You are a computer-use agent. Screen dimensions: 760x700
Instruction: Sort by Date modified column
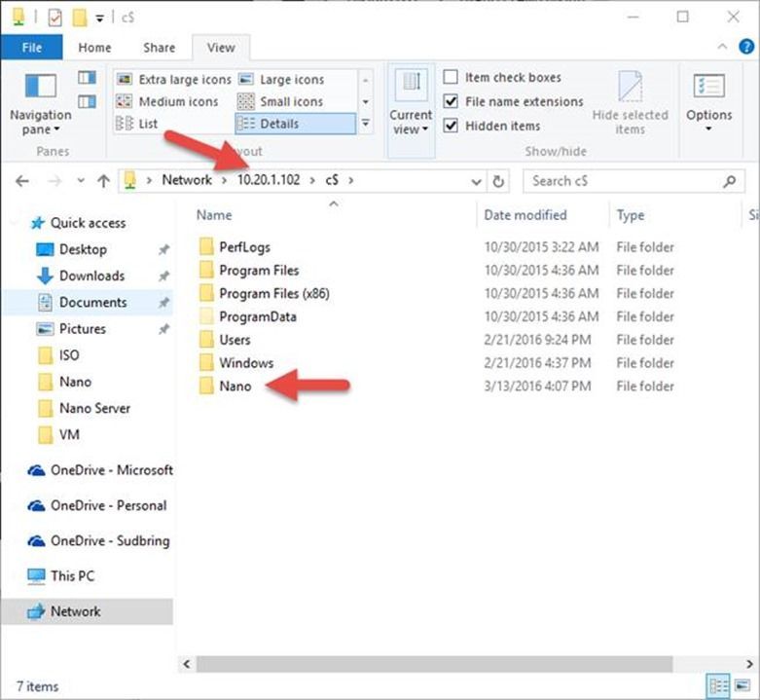pyautogui.click(x=525, y=215)
